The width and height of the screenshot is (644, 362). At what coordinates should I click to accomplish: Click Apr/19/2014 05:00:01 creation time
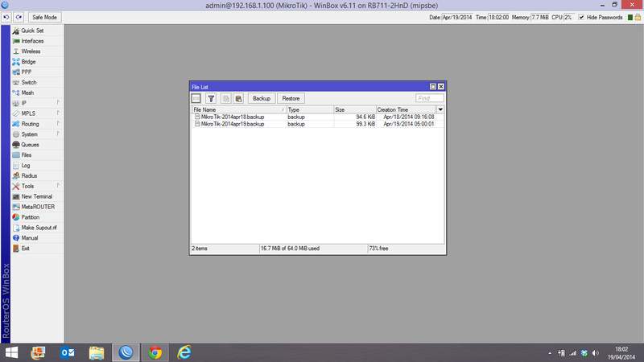tap(409, 124)
